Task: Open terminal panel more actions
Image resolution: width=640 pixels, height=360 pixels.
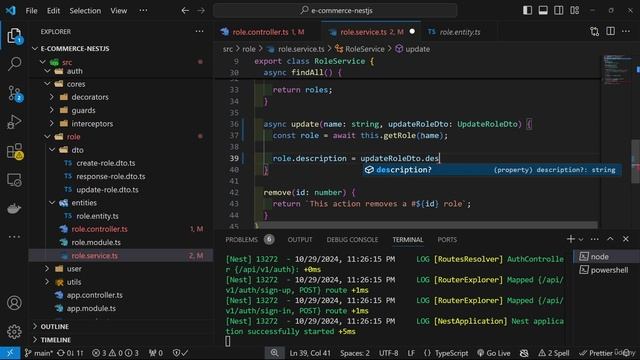Action: pos(595,239)
